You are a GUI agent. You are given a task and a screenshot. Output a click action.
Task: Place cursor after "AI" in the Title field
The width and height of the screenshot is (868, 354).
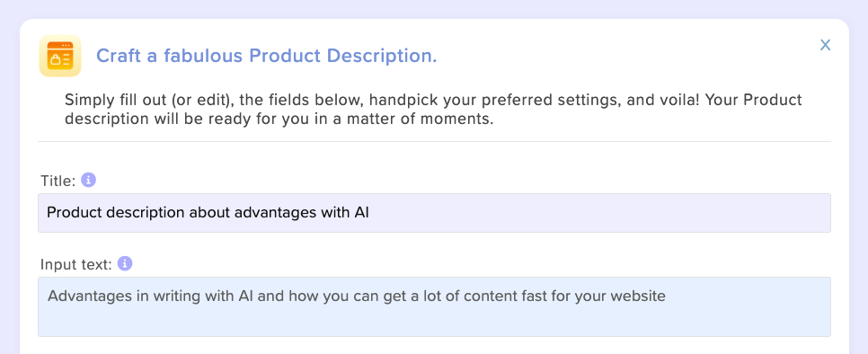point(370,212)
